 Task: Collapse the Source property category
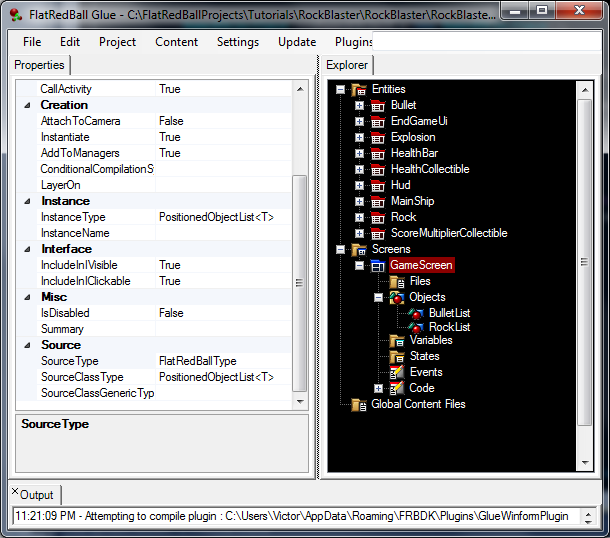27,345
